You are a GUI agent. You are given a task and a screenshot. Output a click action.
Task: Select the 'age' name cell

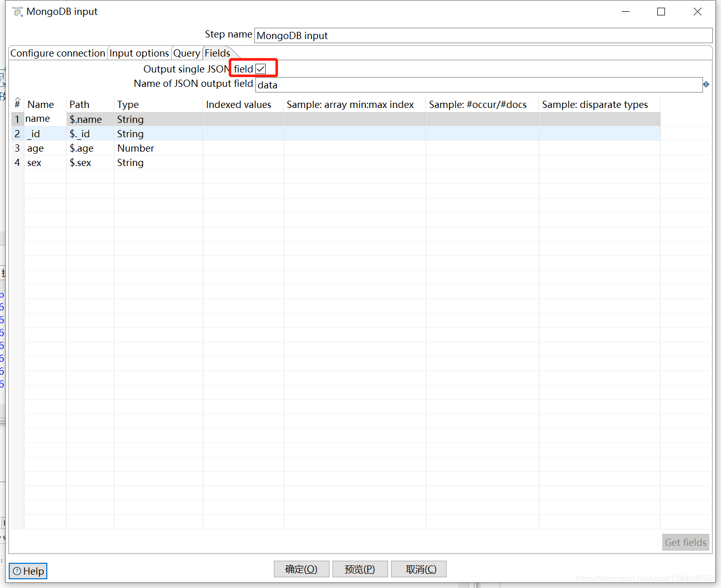[x=45, y=148]
